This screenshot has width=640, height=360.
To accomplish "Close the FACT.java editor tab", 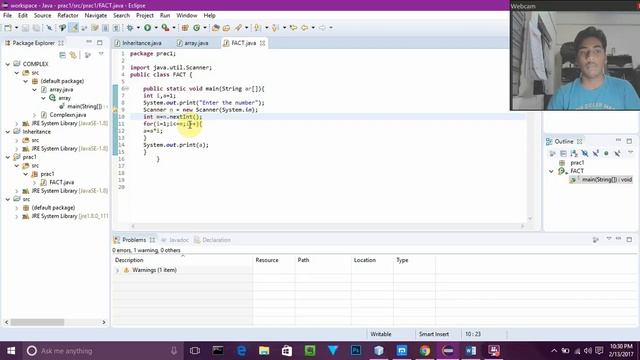I will tap(262, 43).
